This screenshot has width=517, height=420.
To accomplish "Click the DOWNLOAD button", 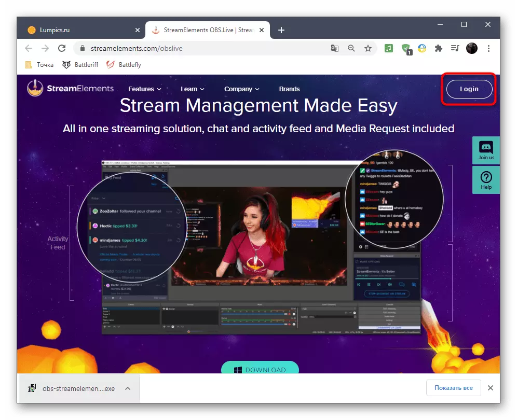I will (x=260, y=368).
